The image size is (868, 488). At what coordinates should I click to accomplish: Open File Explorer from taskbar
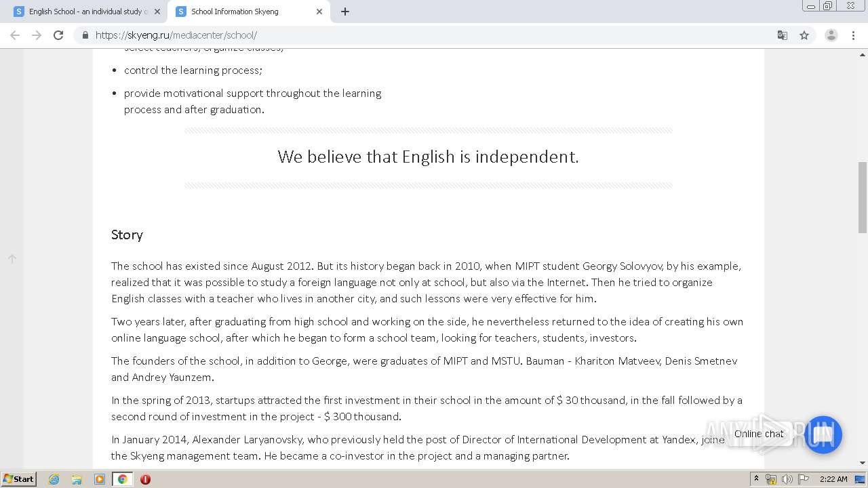click(x=77, y=479)
